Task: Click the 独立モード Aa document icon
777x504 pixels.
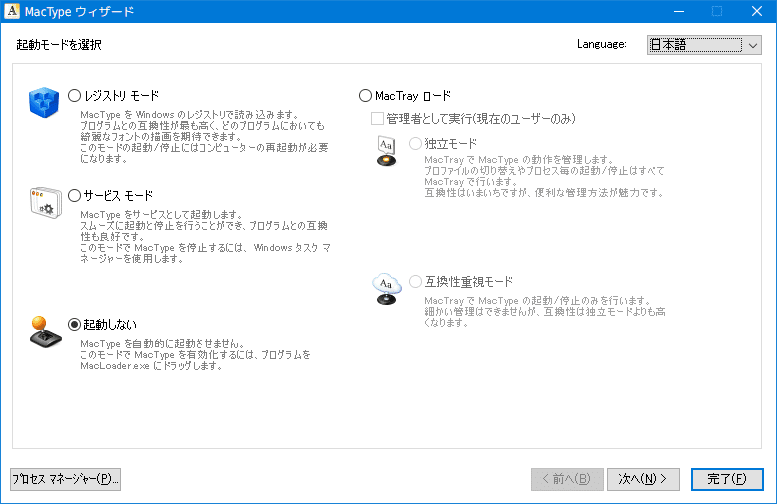Action: click(387, 151)
